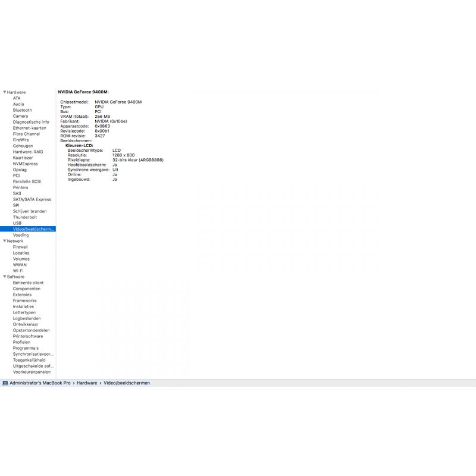The image size is (476, 476).
Task: Open Schijven branden entry
Action: (30, 211)
